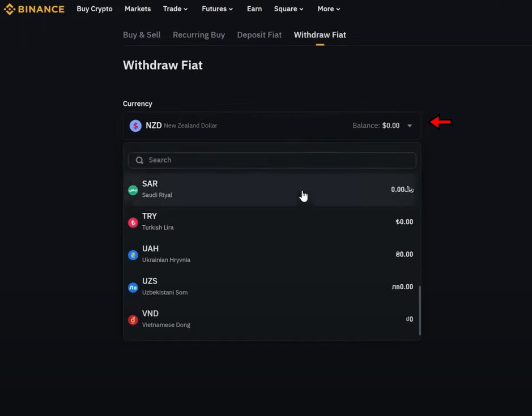Click the Turkish Lira currency icon

(x=133, y=222)
